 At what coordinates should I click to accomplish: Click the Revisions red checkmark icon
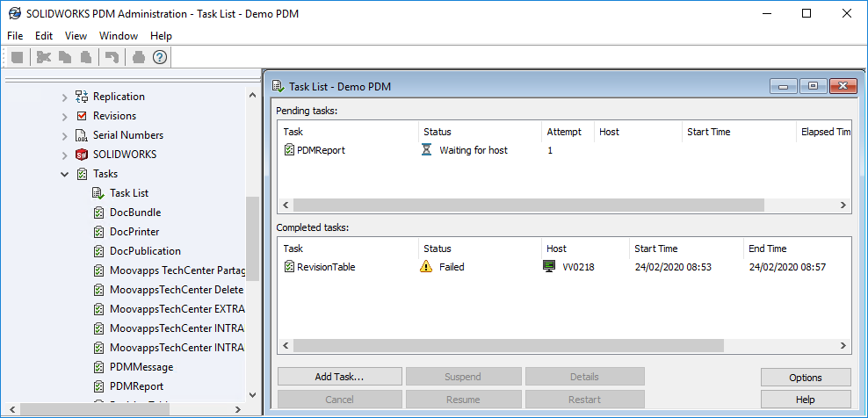[82, 116]
